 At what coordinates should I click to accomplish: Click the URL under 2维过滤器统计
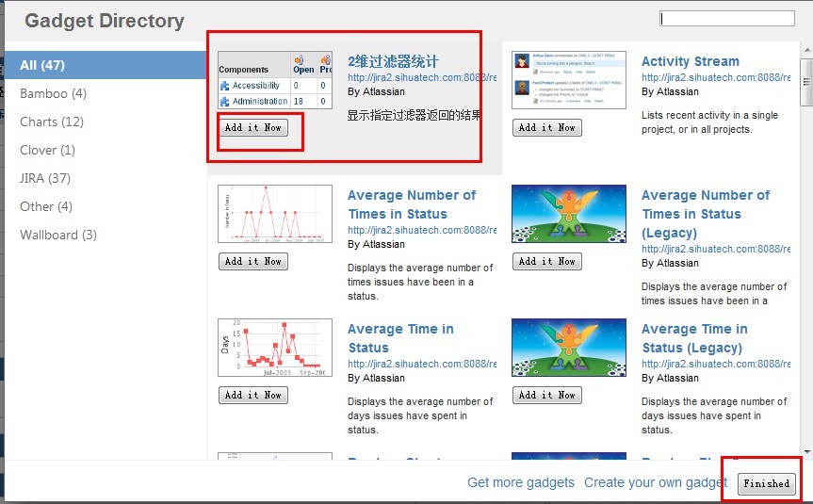tap(422, 77)
